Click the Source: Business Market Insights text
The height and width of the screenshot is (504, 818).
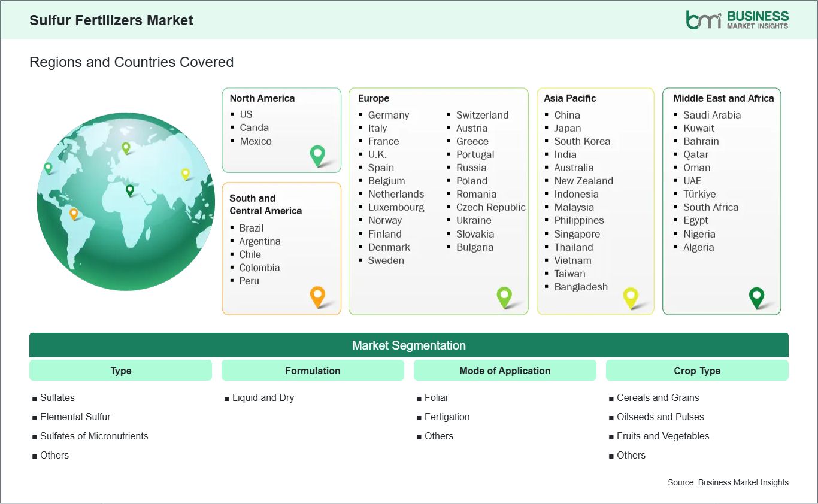coord(728,482)
